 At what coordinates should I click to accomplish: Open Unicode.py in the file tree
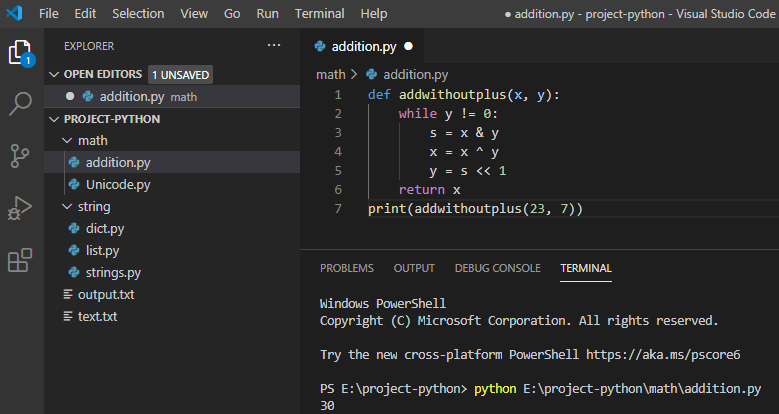click(172, 184)
